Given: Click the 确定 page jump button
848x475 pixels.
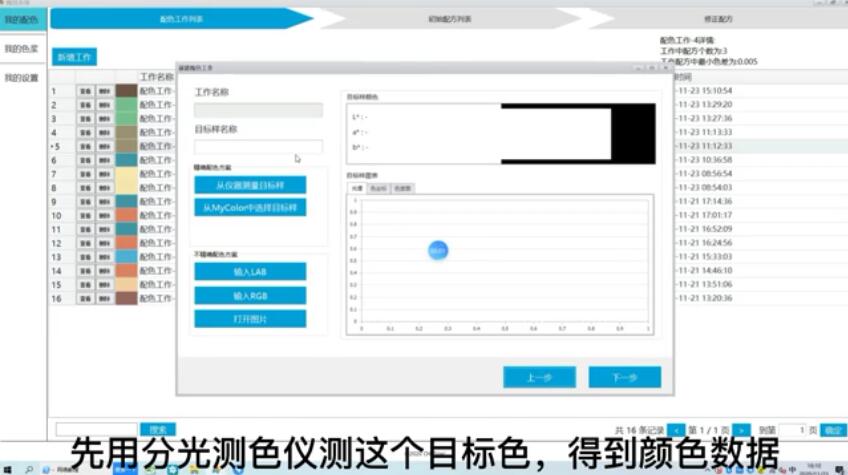Looking at the screenshot, I should tap(833, 431).
